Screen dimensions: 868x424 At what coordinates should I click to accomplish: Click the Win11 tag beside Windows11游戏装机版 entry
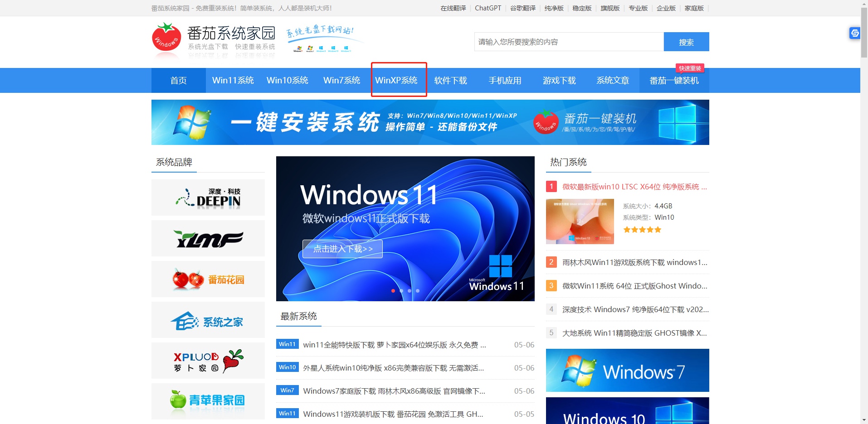[287, 414]
